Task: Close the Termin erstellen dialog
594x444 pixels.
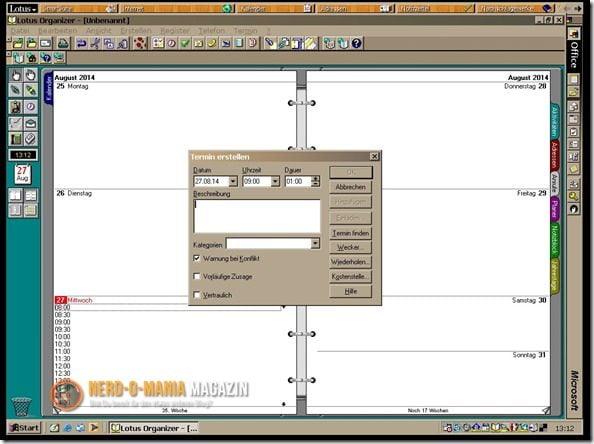Action: pyautogui.click(x=374, y=156)
